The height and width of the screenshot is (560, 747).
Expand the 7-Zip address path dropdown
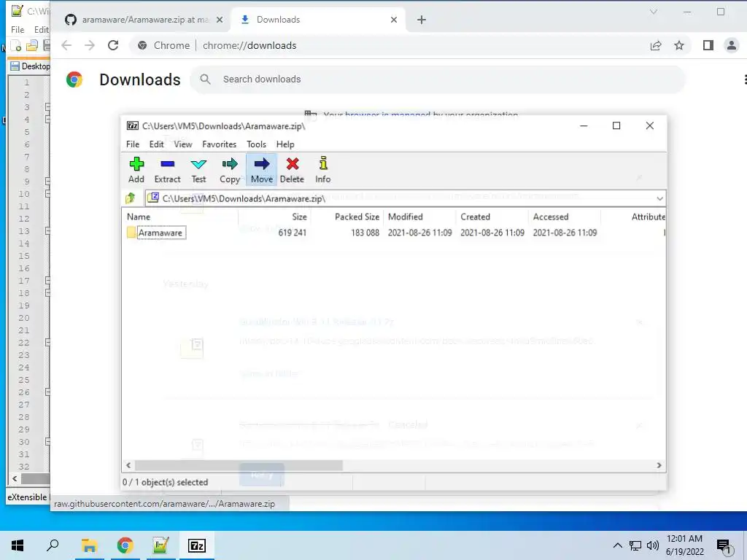[x=659, y=198]
